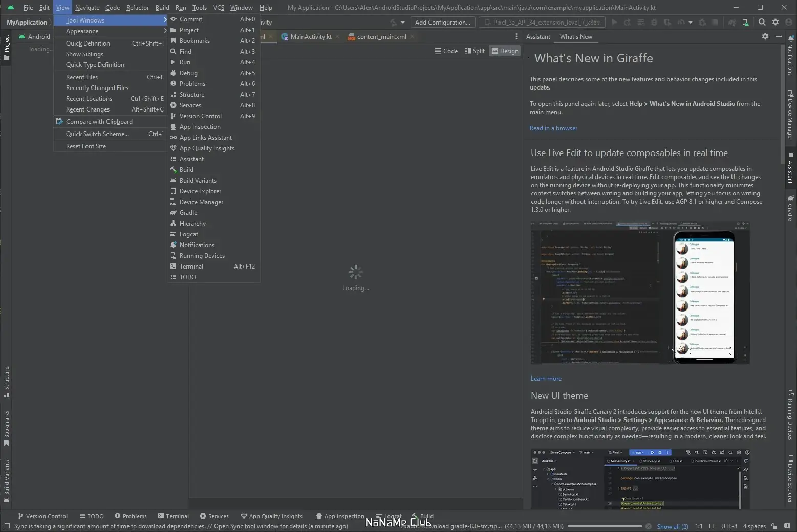Toggle the Build Variants stripe button on the left edge
This screenshot has height=532, width=797.
point(7,481)
